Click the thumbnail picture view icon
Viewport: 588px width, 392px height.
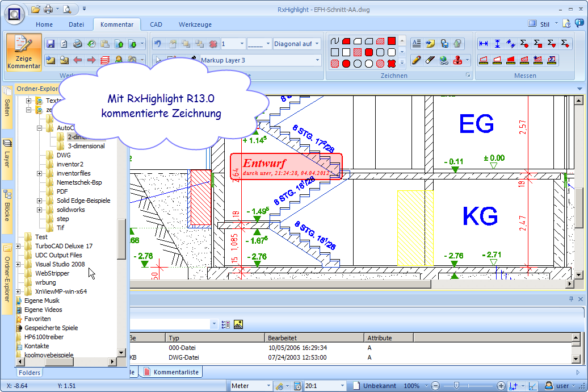[238, 324]
